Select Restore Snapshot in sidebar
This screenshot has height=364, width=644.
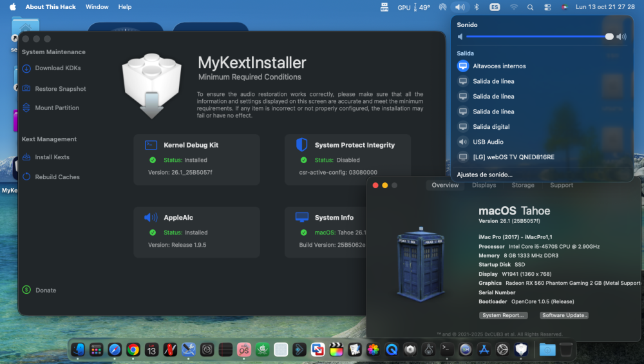click(54, 89)
